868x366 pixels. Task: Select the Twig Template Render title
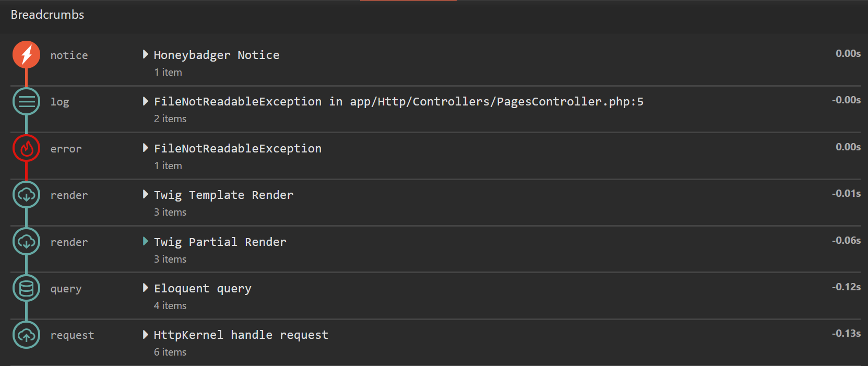coord(223,195)
